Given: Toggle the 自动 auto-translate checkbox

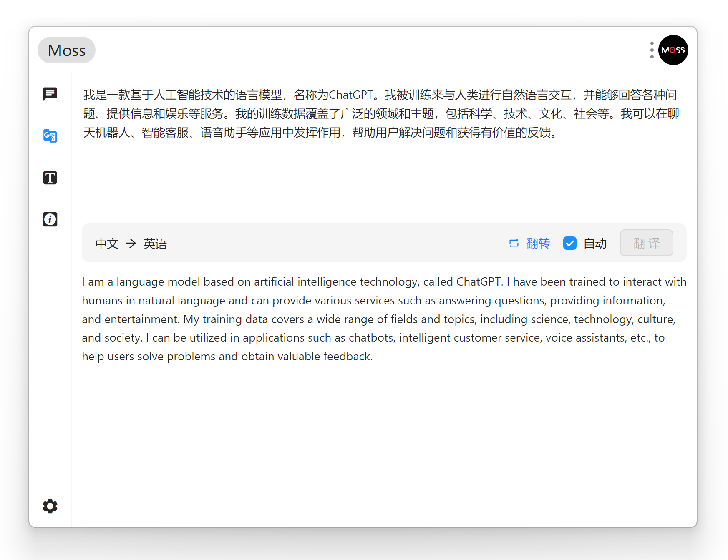Looking at the screenshot, I should (x=570, y=243).
